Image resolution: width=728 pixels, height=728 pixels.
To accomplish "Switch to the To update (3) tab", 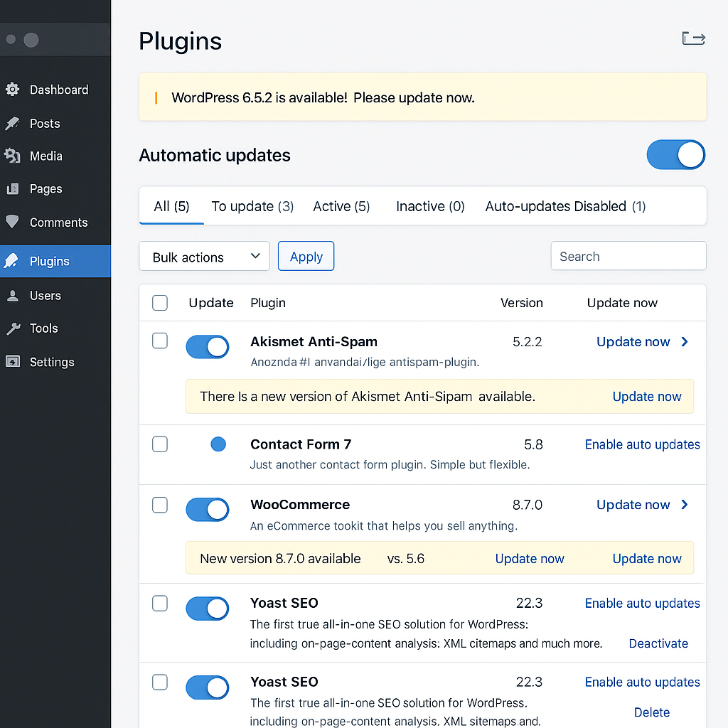I will (x=252, y=206).
